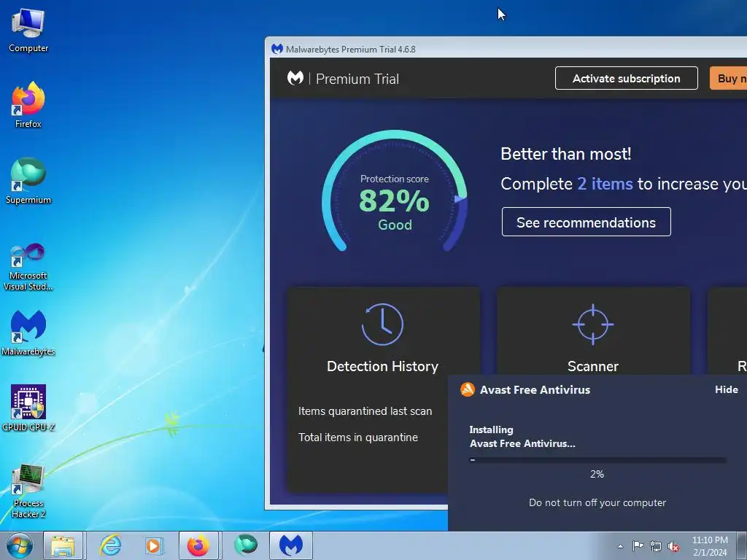Click the Protection score 82% gauge

tap(395, 192)
